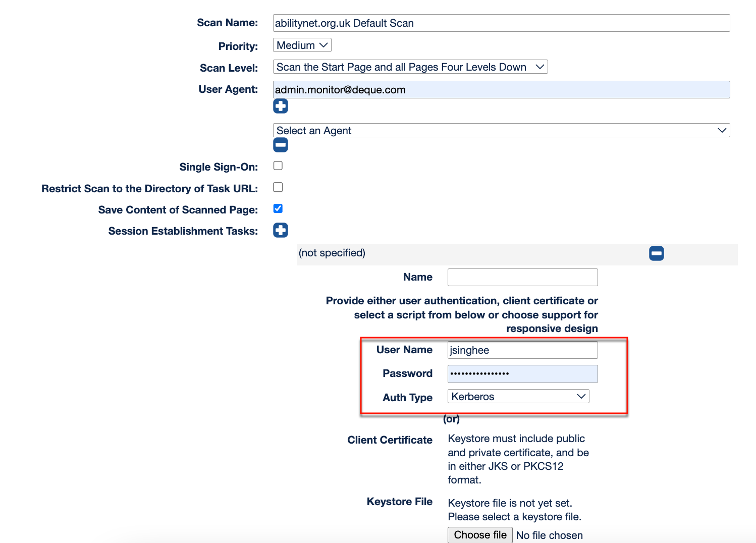Click the No file chosen text
The width and height of the screenshot is (756, 543).
[549, 535]
